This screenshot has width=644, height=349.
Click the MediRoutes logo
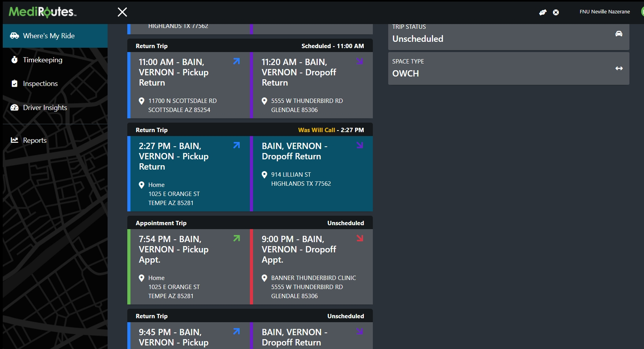click(x=43, y=12)
